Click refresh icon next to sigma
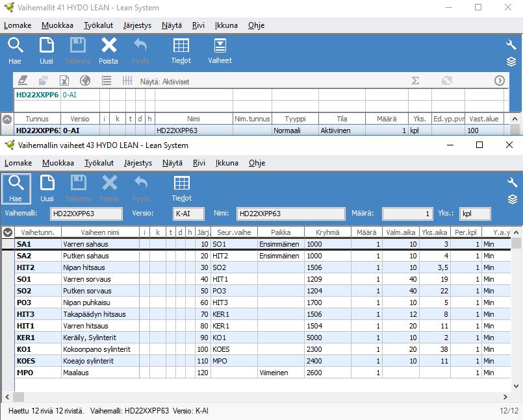Image resolution: width=523 pixels, height=420 pixels. [446, 80]
